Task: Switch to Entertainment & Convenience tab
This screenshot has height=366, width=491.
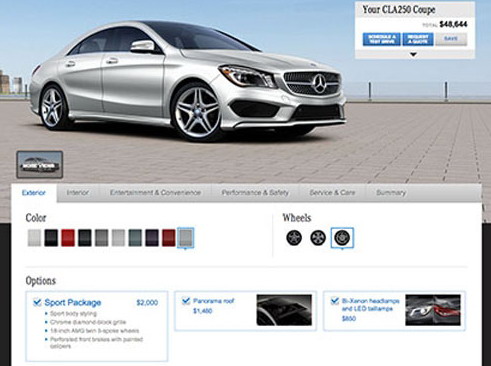Action: [x=155, y=193]
